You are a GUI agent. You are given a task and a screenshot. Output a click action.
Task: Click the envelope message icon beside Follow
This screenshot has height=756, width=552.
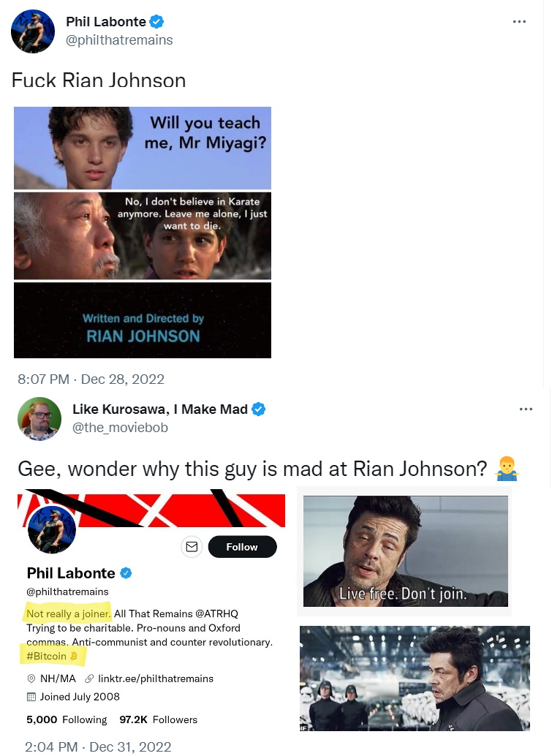tap(192, 547)
